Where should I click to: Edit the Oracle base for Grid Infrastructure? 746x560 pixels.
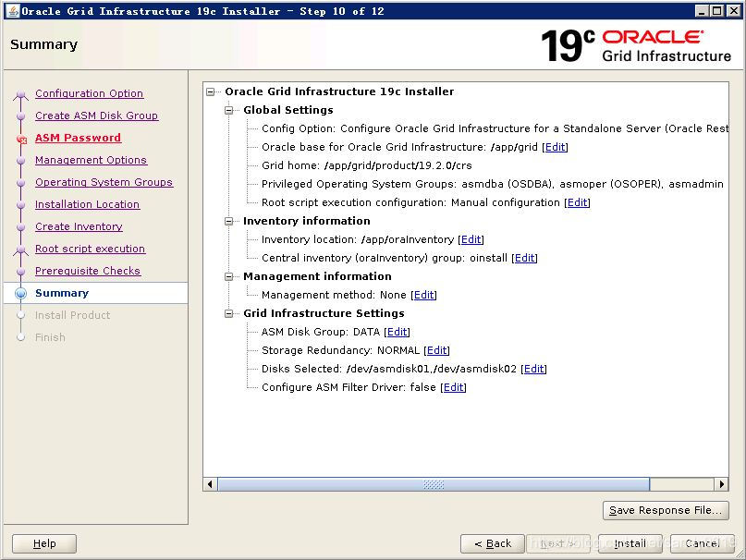click(556, 147)
